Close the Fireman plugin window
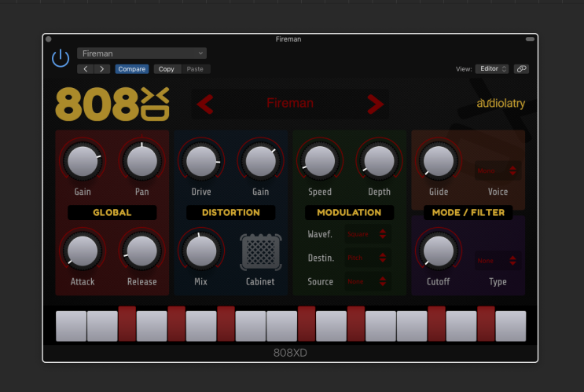Viewport: 584px width, 392px height. click(x=49, y=38)
